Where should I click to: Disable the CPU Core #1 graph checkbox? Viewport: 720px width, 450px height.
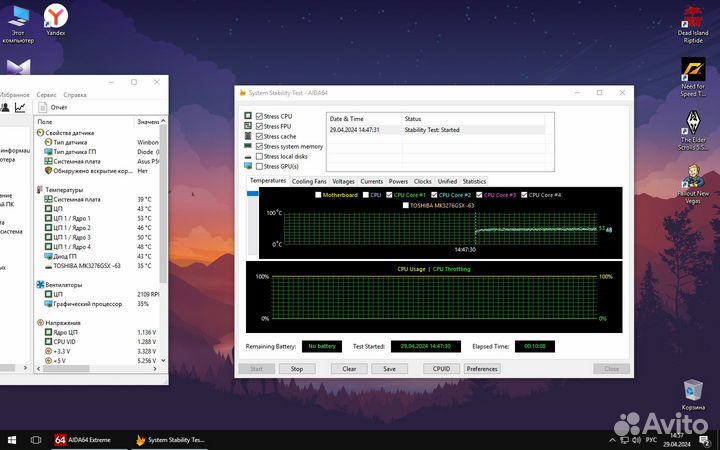click(x=389, y=195)
